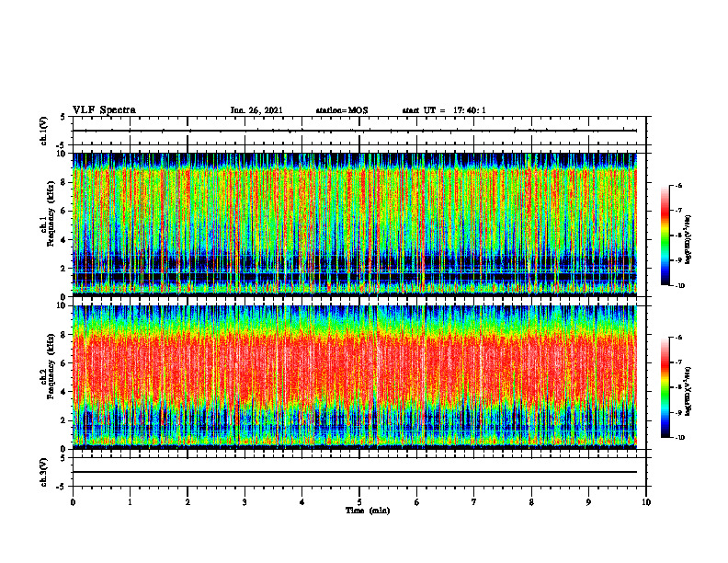Viewport: 728px width, 563px height.
Task: Click the ch.1 frequency tick label "10"
Action: (x=63, y=154)
